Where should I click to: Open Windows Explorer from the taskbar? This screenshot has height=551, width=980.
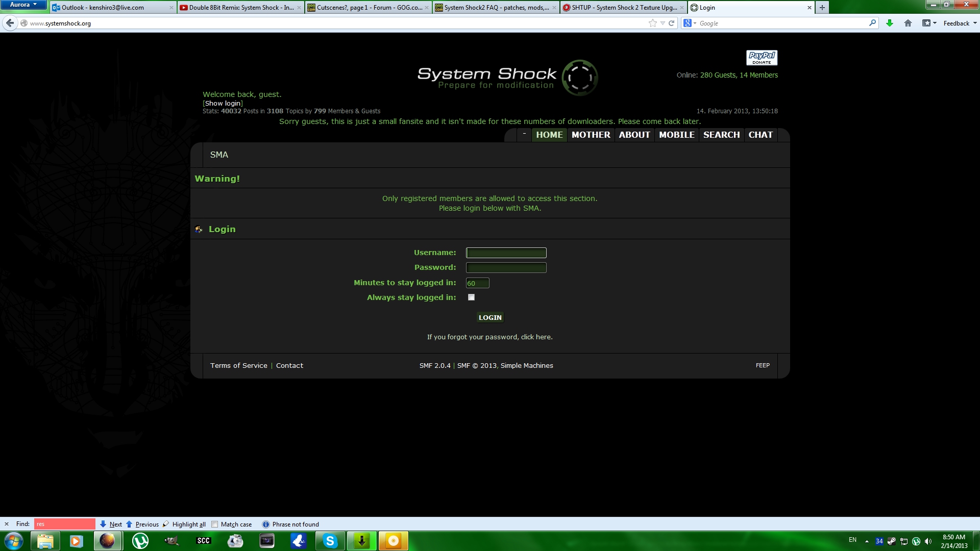pyautogui.click(x=45, y=541)
